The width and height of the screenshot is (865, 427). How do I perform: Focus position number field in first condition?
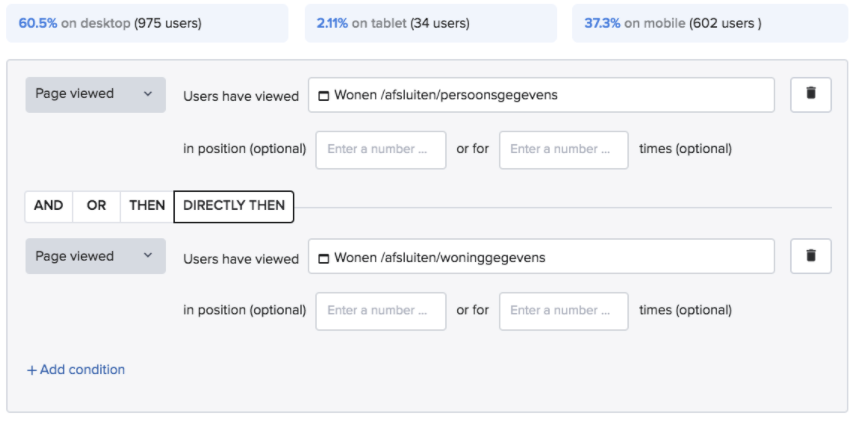point(380,150)
